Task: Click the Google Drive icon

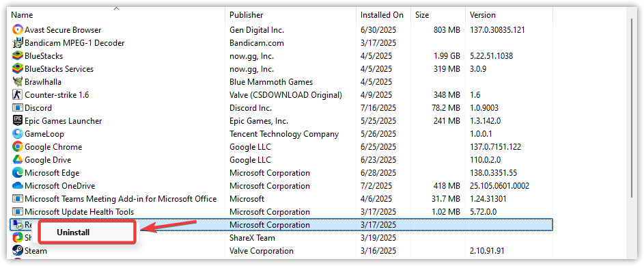Action: [18, 160]
